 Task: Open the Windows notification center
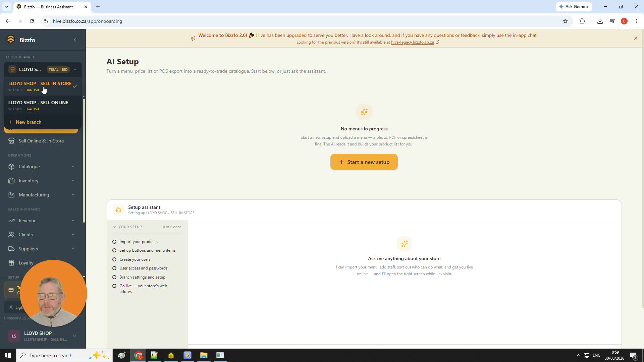pos(634,355)
